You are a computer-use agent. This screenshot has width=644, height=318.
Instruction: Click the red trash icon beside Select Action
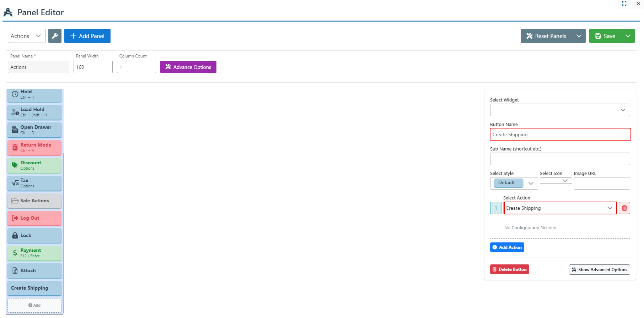624,208
